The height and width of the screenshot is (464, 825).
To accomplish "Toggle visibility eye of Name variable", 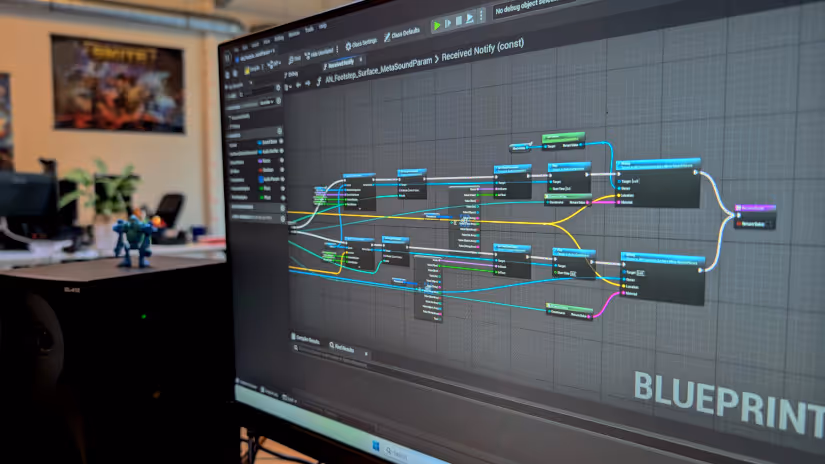I will pos(281,160).
